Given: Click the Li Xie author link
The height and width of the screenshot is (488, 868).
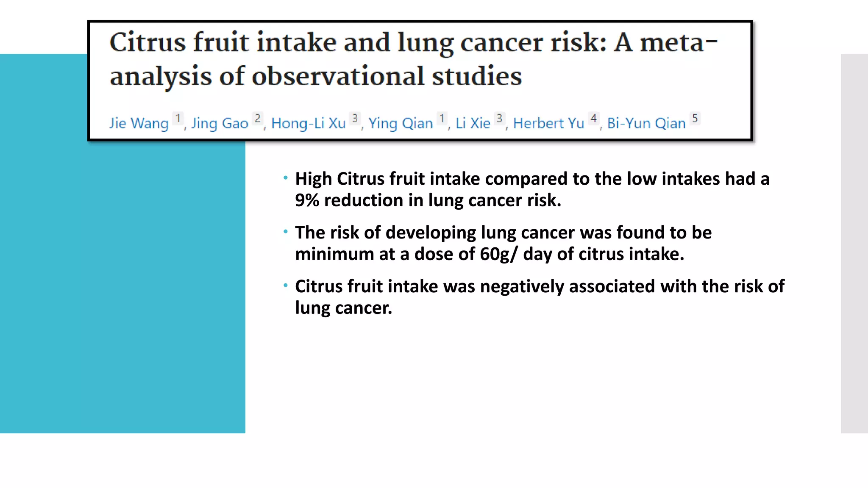Looking at the screenshot, I should pyautogui.click(x=473, y=123).
